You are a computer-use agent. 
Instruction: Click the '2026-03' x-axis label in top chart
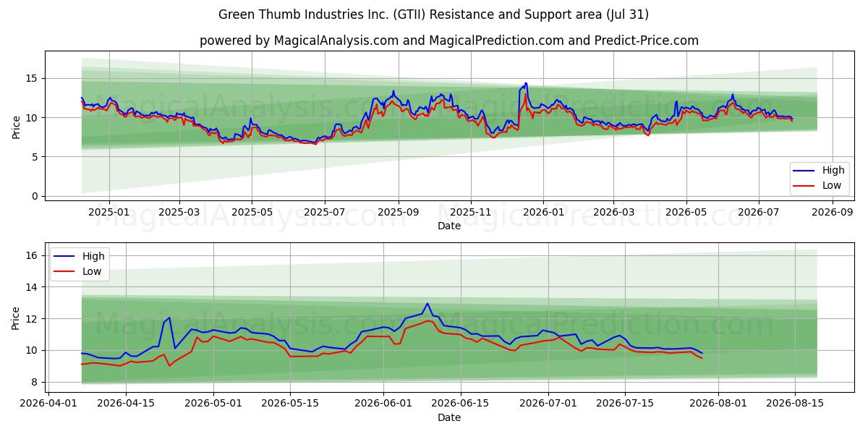pyautogui.click(x=613, y=213)
